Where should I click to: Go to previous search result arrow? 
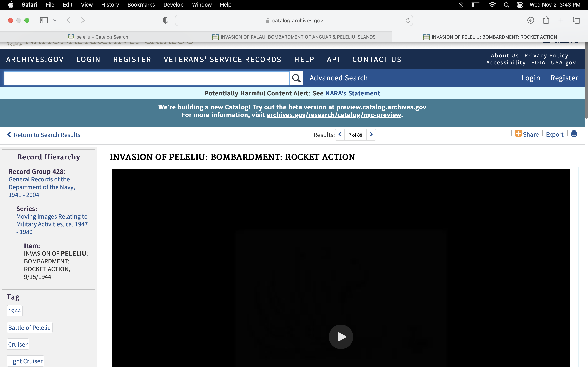point(340,135)
